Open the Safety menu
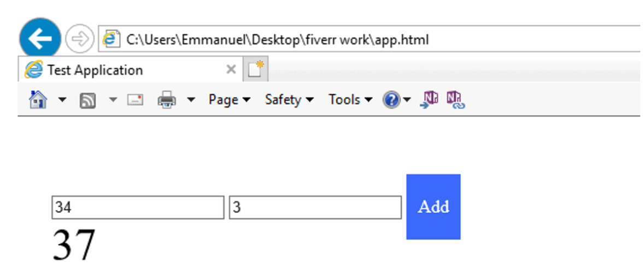The image size is (644, 273). 289,99
